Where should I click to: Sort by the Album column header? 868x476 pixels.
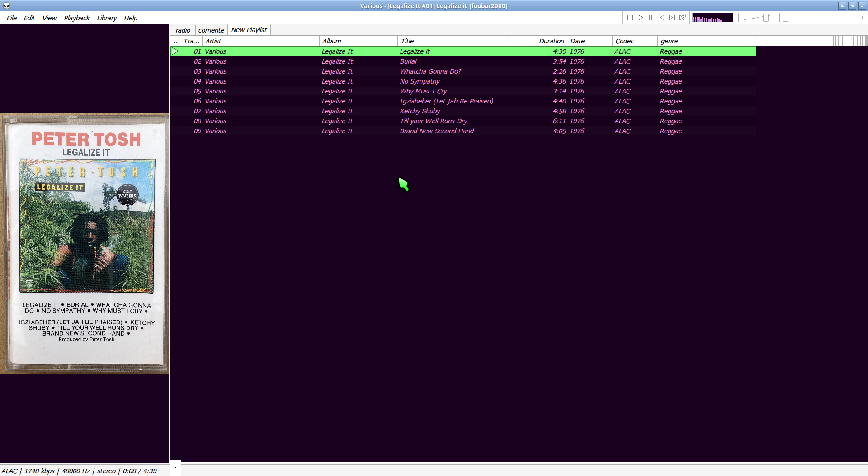coord(359,41)
